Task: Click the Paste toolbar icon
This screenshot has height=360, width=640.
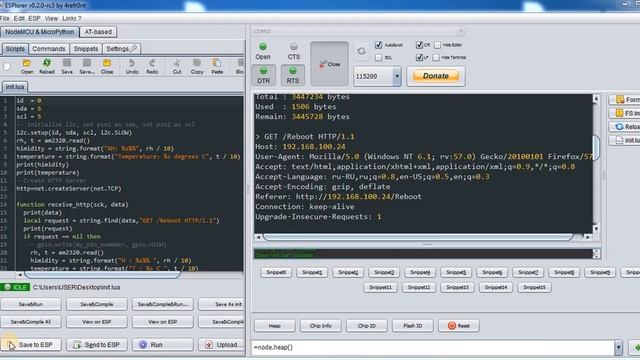Action: tap(217, 67)
